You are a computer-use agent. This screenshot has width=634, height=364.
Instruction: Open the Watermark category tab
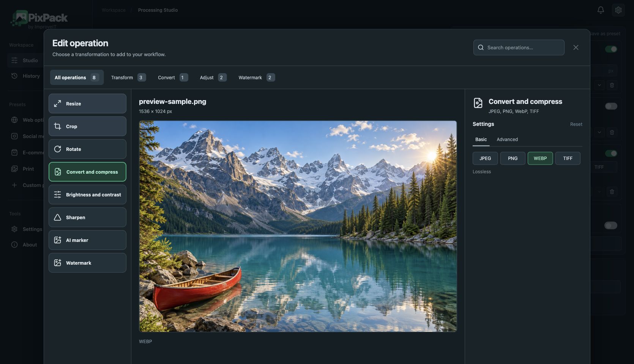pyautogui.click(x=257, y=77)
